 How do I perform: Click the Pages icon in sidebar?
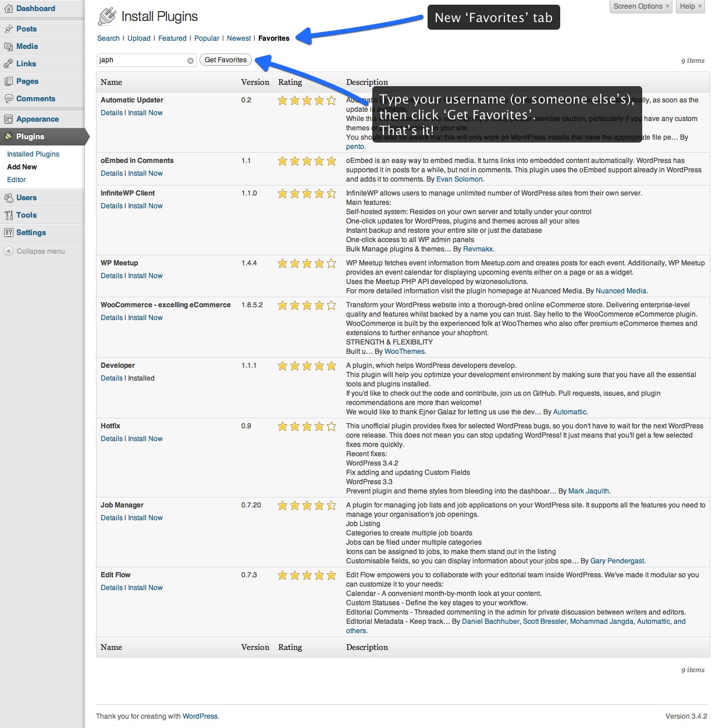(8, 81)
